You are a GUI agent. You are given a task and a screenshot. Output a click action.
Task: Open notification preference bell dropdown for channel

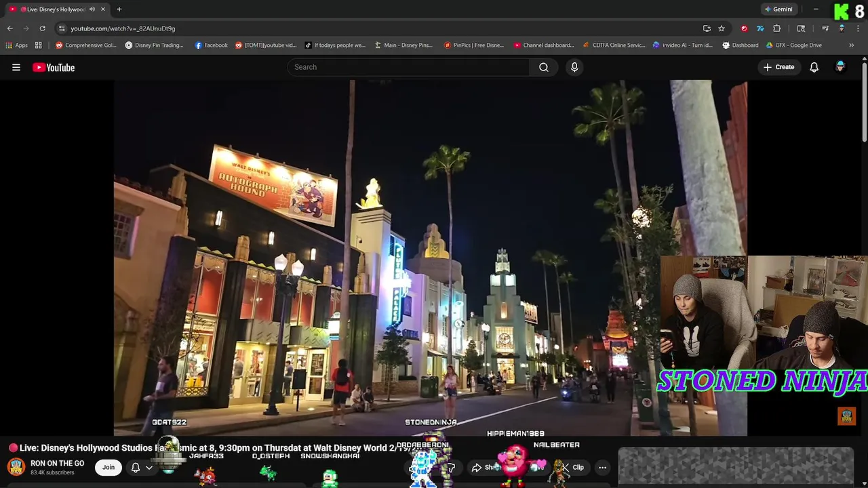[142, 467]
